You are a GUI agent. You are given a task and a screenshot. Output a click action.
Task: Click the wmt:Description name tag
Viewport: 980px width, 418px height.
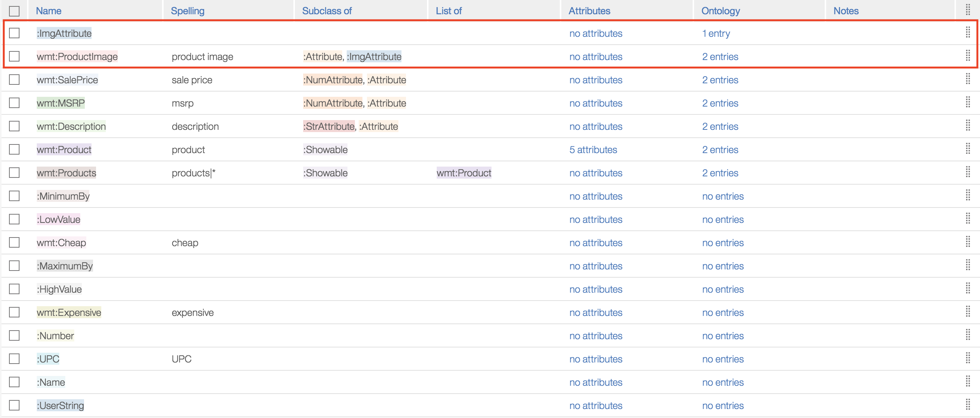pos(71,126)
